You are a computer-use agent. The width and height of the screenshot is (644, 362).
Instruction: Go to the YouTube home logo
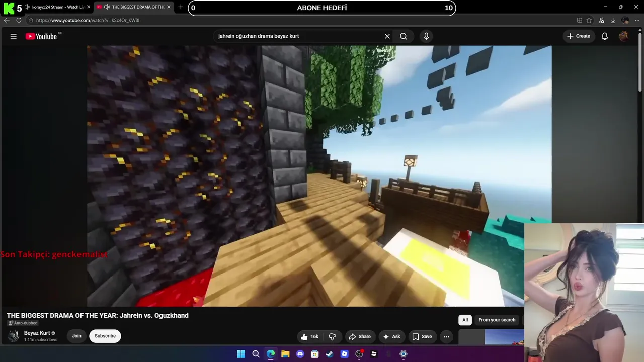tap(41, 36)
